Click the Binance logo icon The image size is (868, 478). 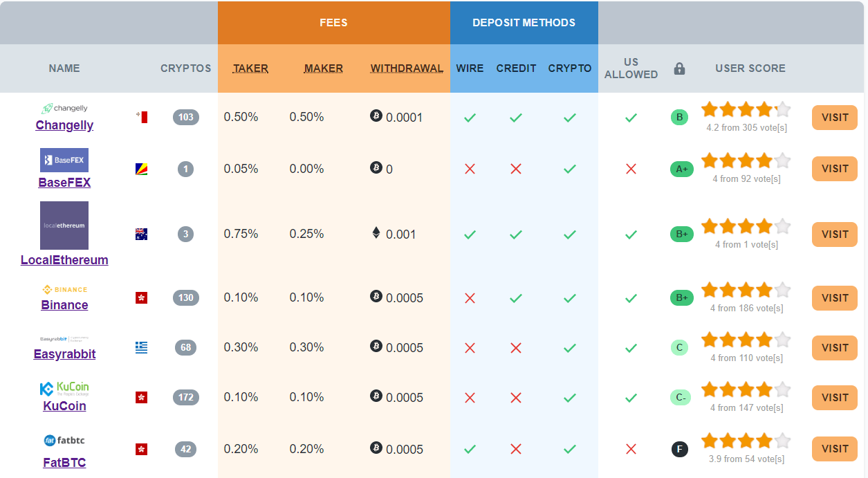point(64,289)
